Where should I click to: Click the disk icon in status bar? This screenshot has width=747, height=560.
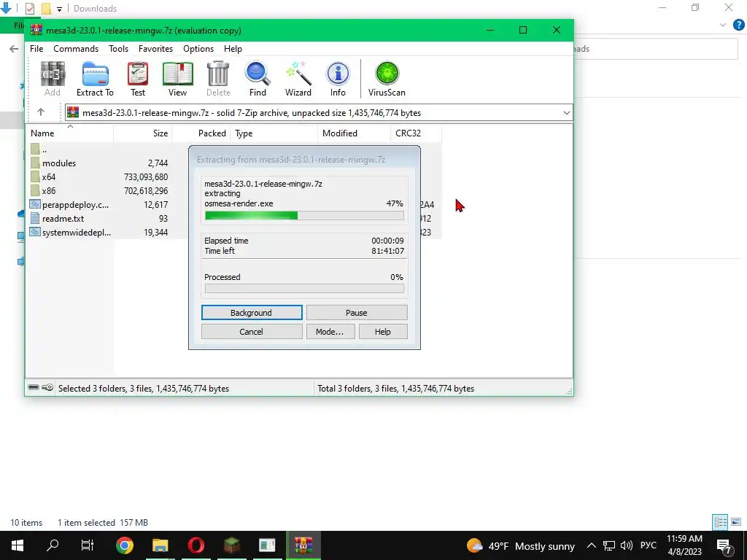coord(34,388)
